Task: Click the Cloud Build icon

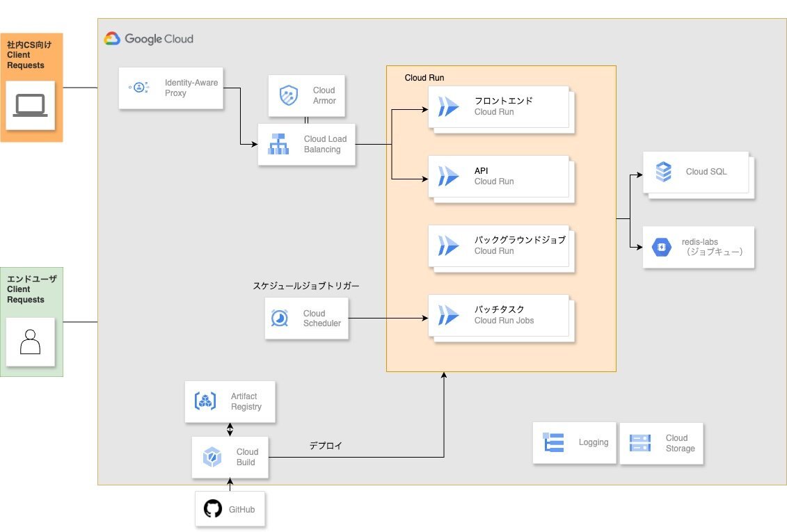Action: click(x=212, y=457)
